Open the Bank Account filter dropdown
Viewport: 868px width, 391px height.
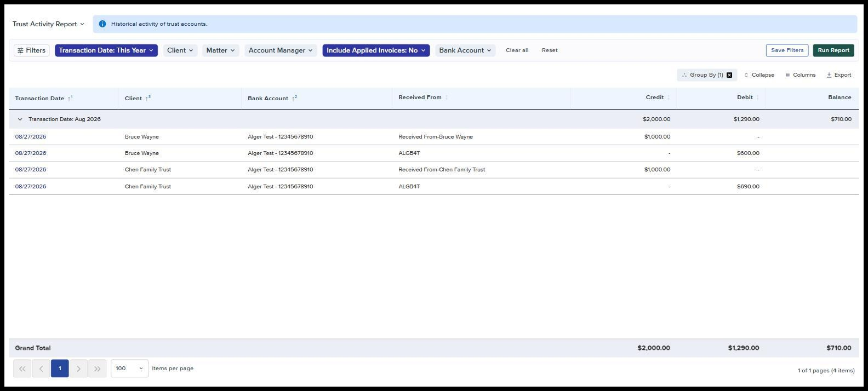click(465, 50)
